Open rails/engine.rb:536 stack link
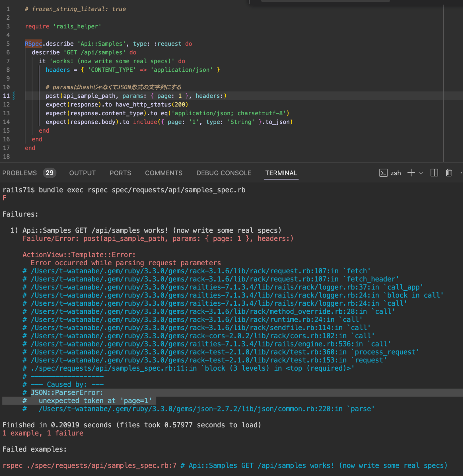 [211, 344]
